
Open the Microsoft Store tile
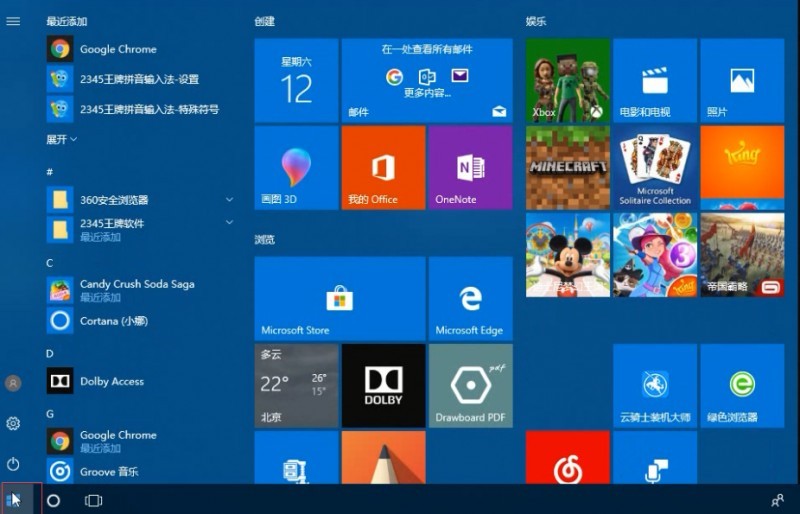pyautogui.click(x=340, y=299)
